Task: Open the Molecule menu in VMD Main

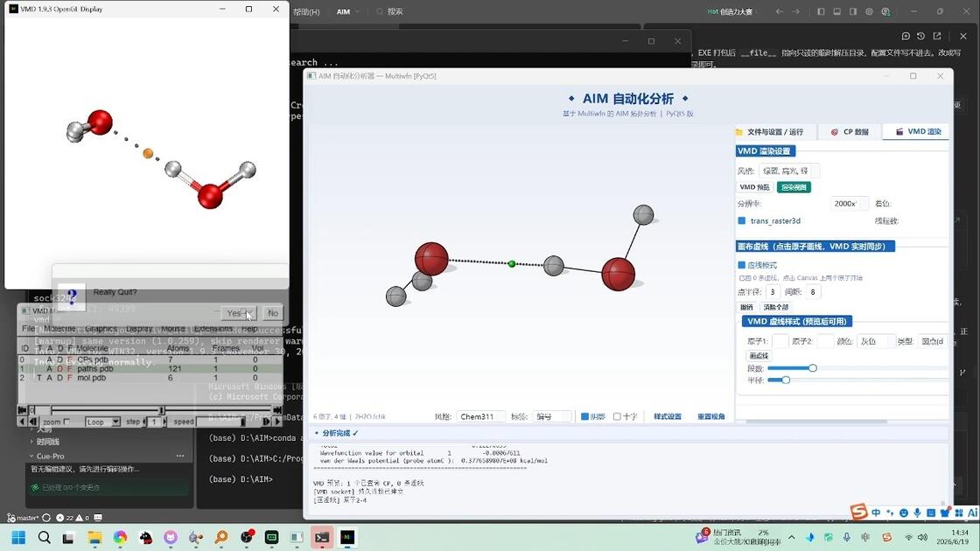Action: coord(59,329)
